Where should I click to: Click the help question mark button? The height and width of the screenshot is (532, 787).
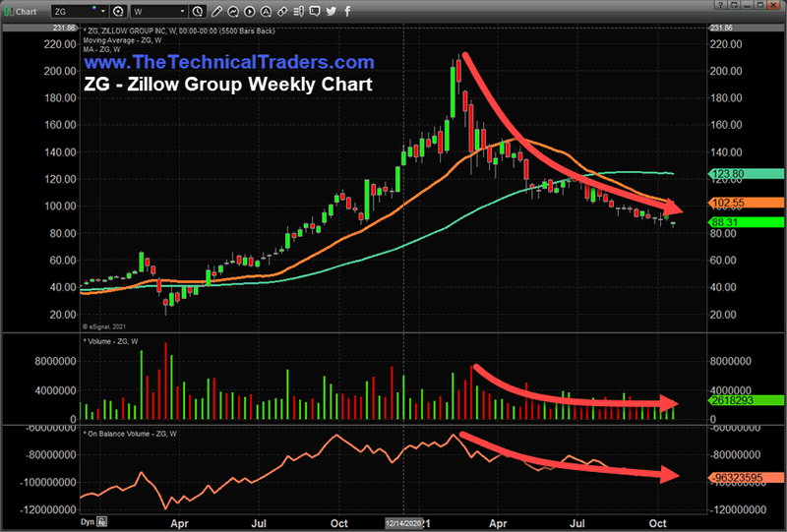720,5
